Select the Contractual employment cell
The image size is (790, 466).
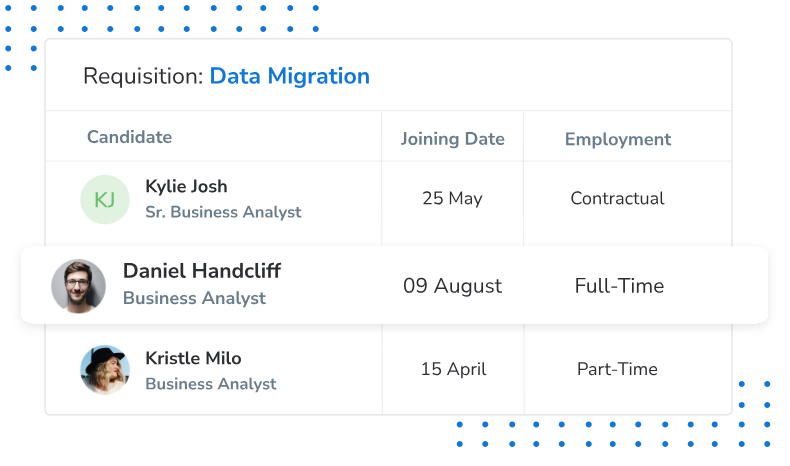[617, 198]
